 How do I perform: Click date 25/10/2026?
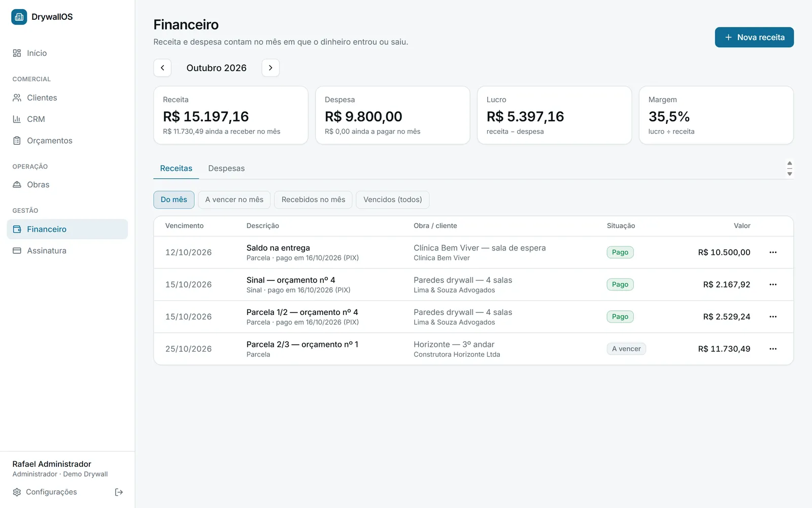[188, 349]
